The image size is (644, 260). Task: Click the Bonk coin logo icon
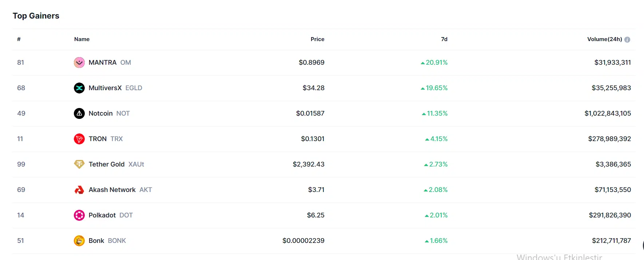[x=79, y=241]
